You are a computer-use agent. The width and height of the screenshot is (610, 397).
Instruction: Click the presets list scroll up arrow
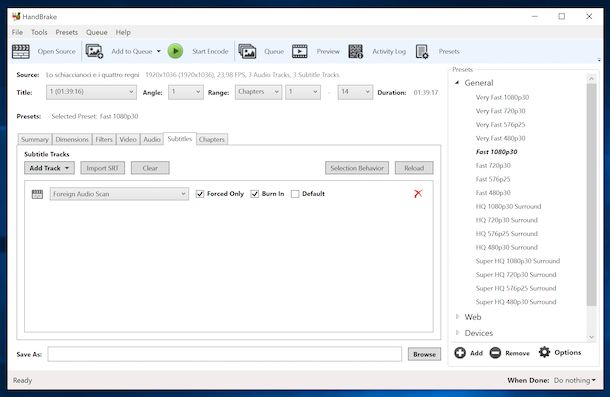(591, 79)
